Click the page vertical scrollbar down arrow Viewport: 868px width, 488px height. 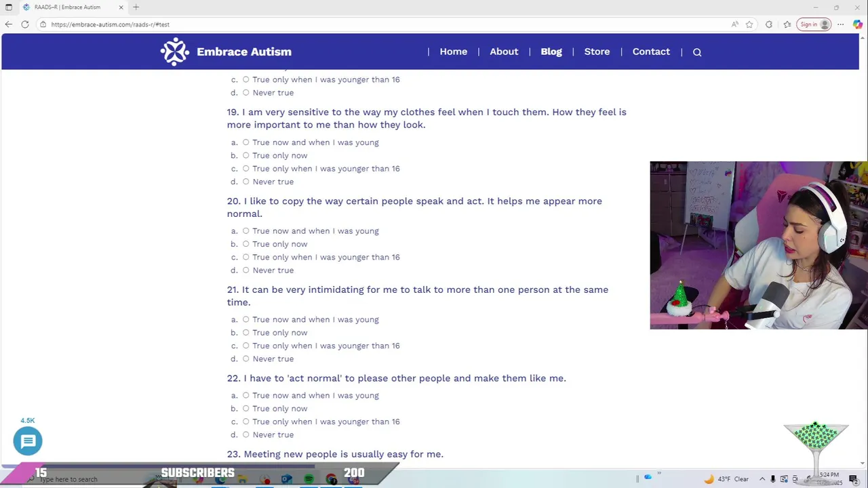coord(863,464)
